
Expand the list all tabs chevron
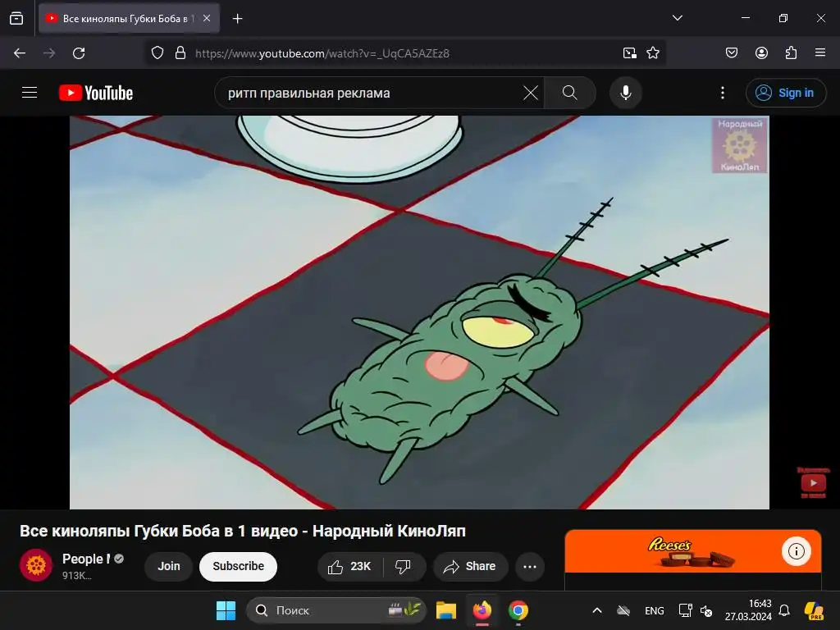(677, 18)
